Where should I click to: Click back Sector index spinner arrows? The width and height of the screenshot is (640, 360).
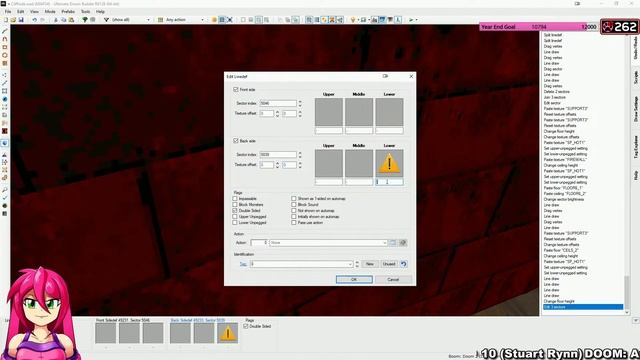[300, 155]
